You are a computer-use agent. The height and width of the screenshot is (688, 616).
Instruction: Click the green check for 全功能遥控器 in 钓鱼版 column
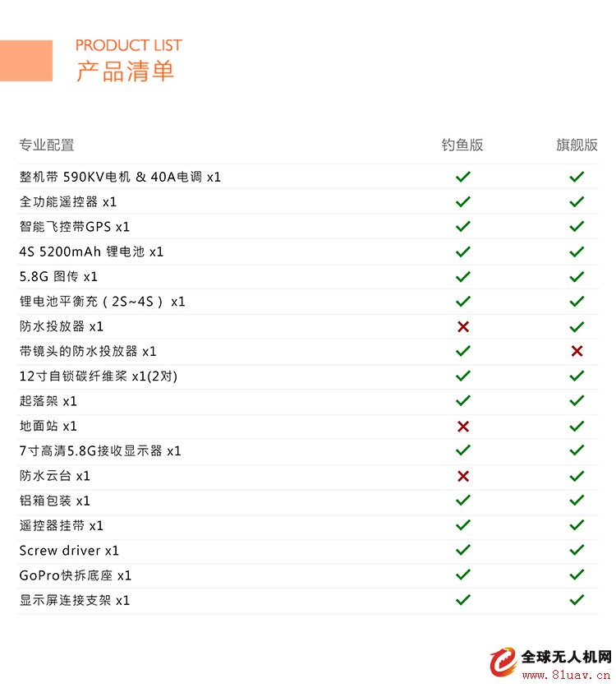tap(463, 202)
